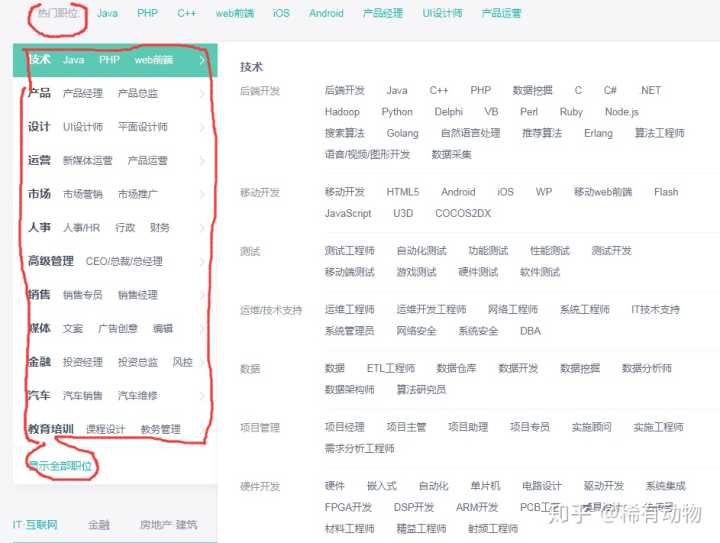Select 嵌入式 under 硬件开发
Image resolution: width=720 pixels, height=543 pixels.
click(382, 486)
